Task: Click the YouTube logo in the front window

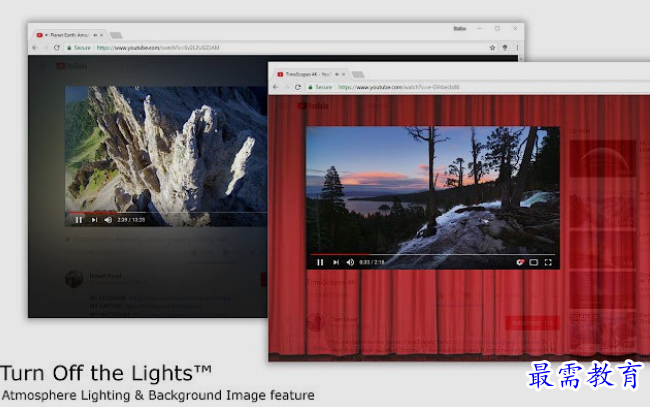Action: click(313, 106)
